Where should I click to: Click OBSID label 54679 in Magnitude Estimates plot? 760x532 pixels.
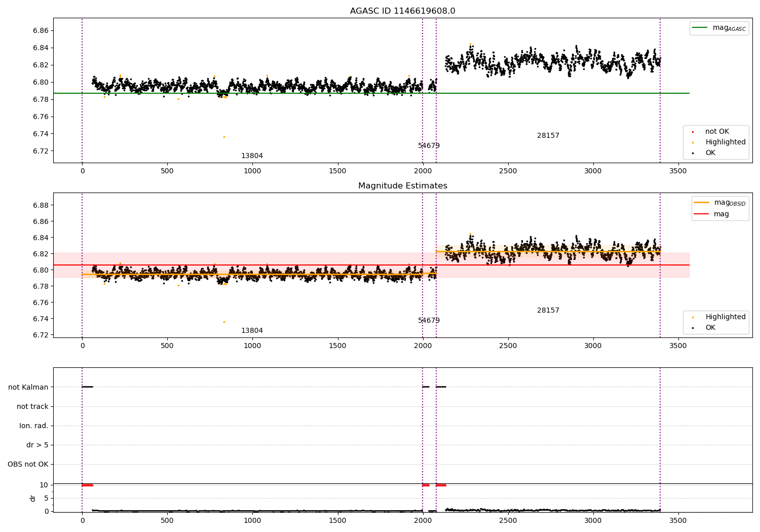click(x=429, y=321)
